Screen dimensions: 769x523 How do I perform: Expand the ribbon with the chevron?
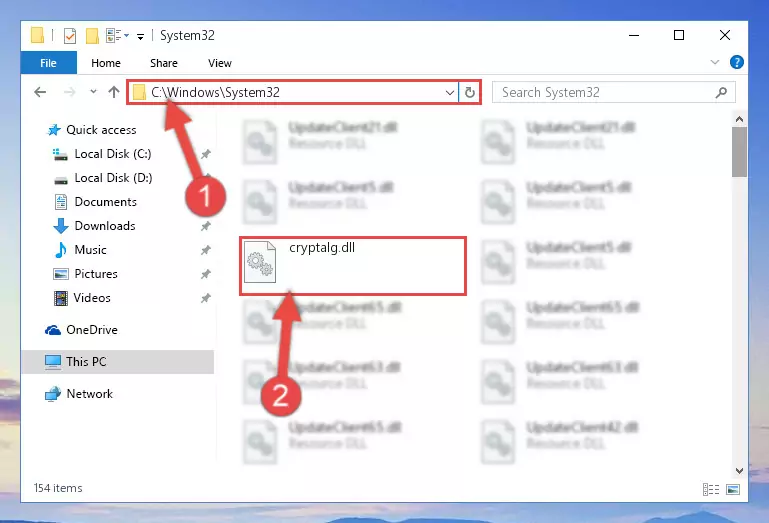pos(715,62)
